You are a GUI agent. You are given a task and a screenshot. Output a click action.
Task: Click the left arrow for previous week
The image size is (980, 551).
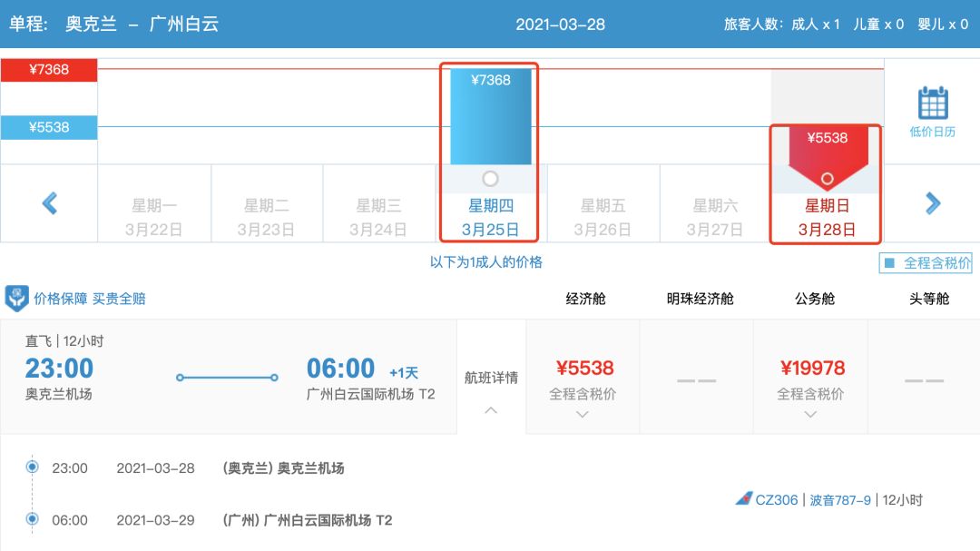(50, 203)
